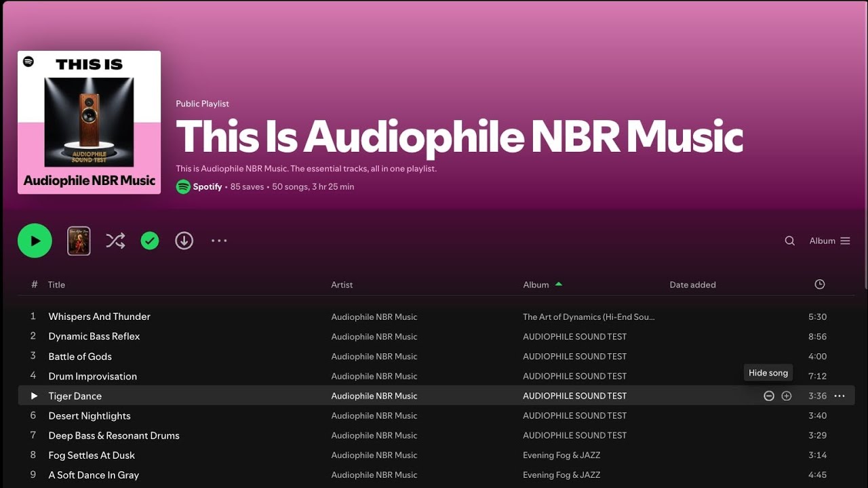Image resolution: width=868 pixels, height=488 pixels.
Task: Select the A Soft Dance In Gray track
Action: pos(94,475)
